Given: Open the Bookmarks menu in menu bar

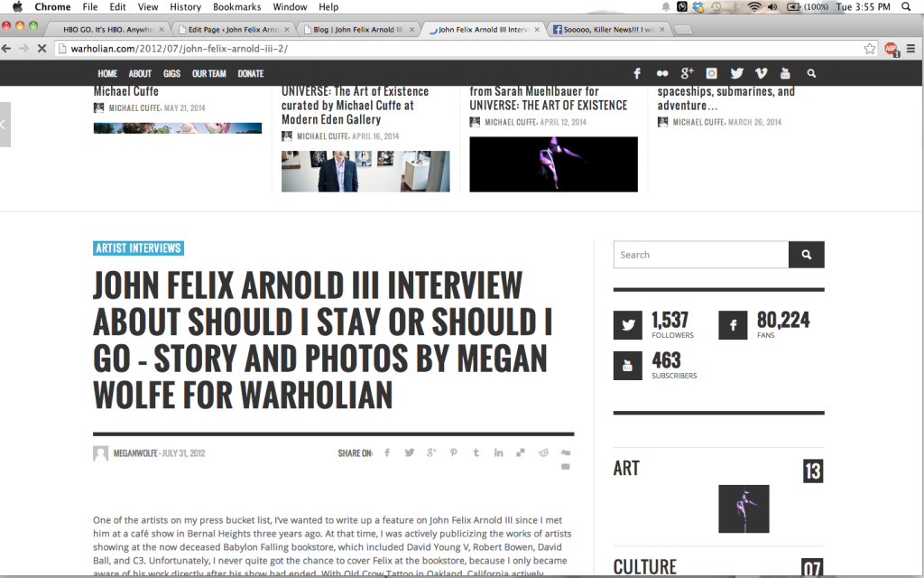Looking at the screenshot, I should [237, 7].
